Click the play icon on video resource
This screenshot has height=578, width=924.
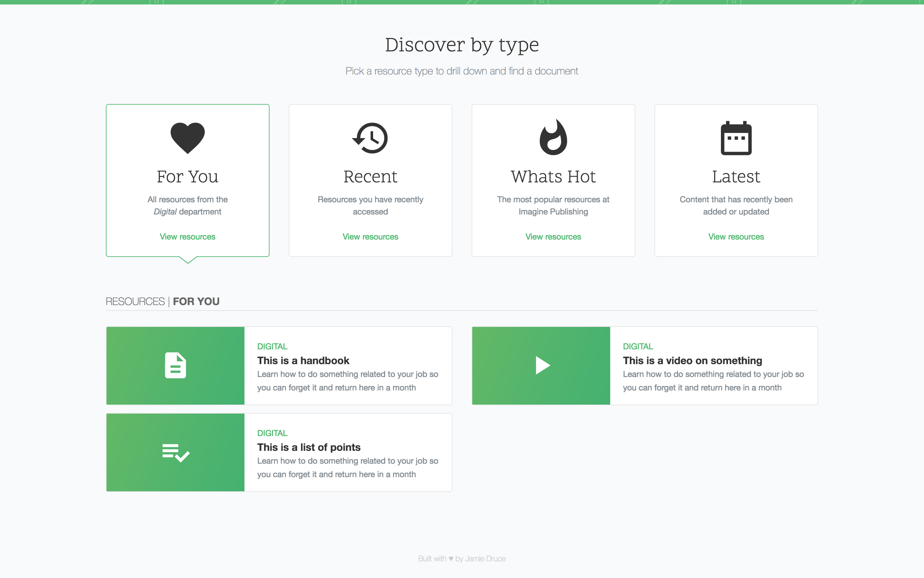click(543, 365)
